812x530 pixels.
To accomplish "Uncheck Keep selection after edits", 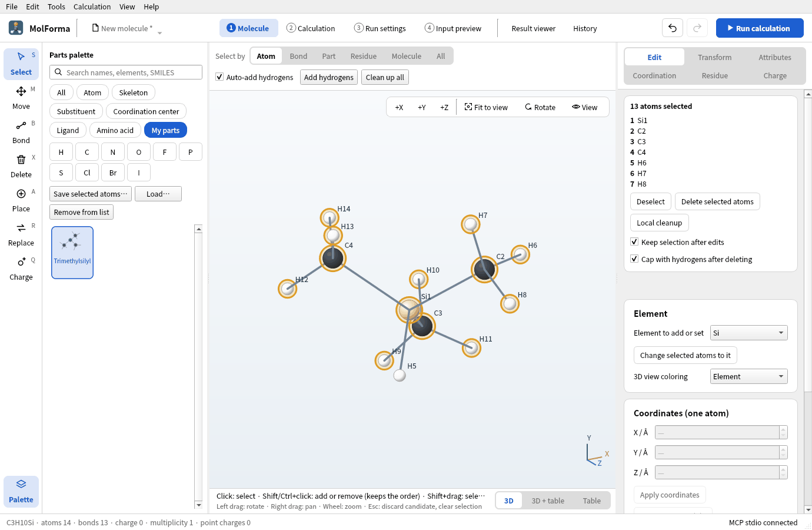I will click(x=634, y=242).
